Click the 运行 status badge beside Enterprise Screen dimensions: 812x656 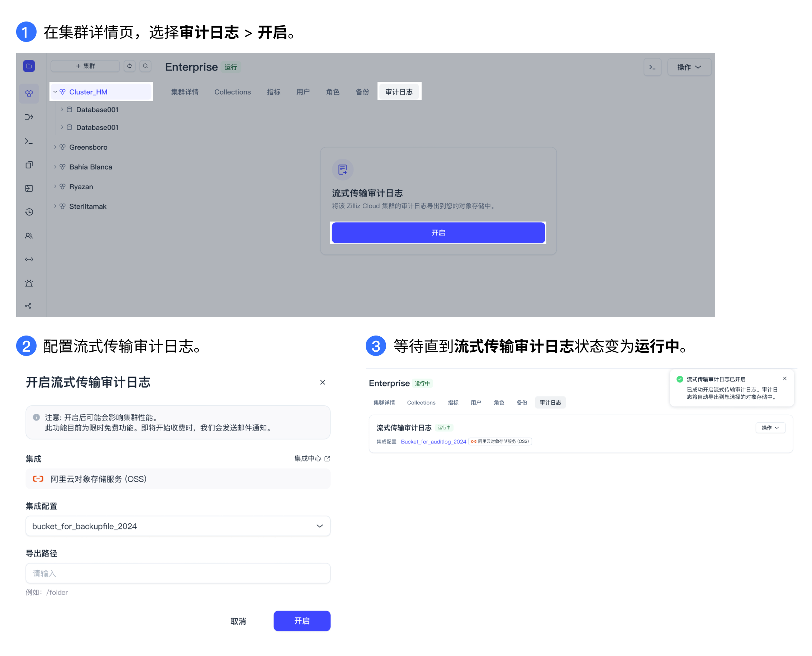(x=231, y=67)
